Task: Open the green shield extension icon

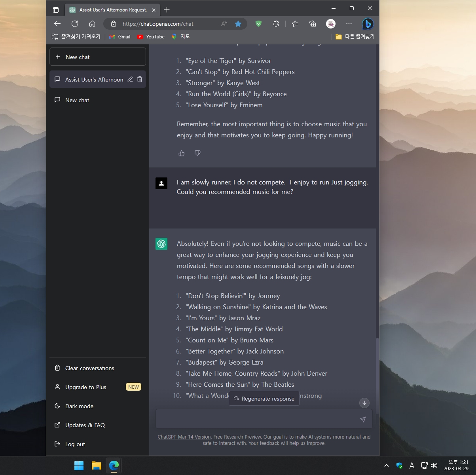Action: [259, 24]
